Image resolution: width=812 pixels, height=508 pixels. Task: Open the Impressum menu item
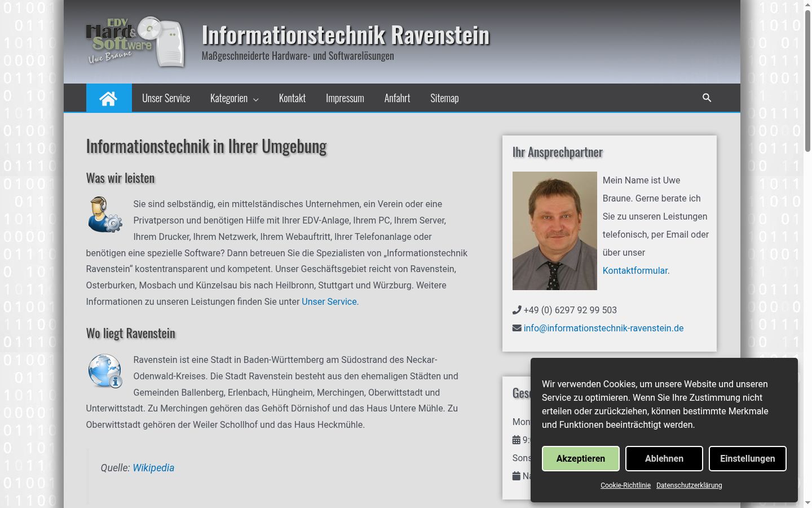(345, 98)
